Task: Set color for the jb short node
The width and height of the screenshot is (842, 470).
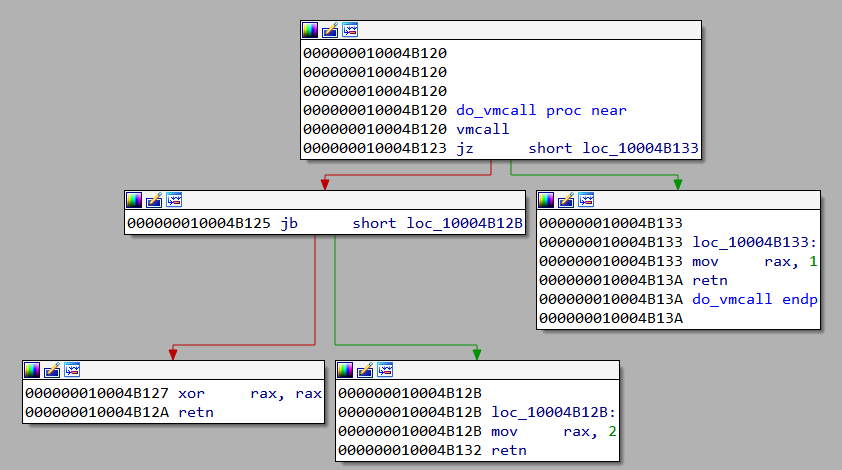Action: click(x=134, y=200)
